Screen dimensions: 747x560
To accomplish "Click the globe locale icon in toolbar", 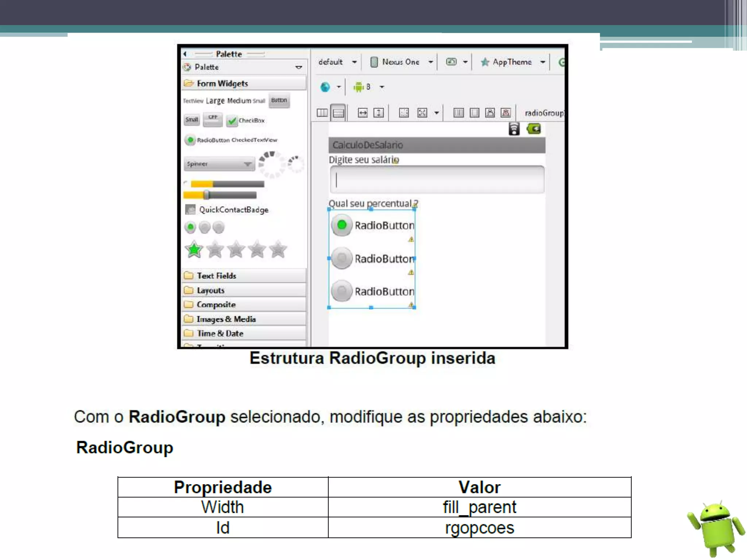I will [325, 87].
